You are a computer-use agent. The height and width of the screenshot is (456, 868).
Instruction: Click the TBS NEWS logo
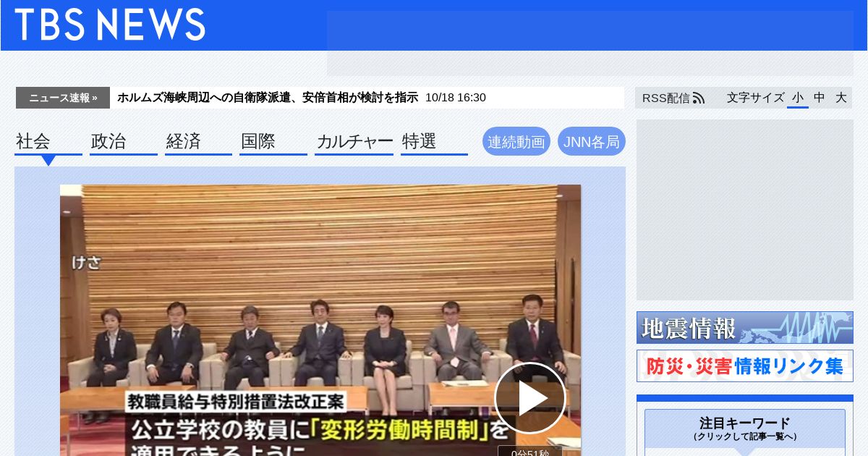pos(110,25)
